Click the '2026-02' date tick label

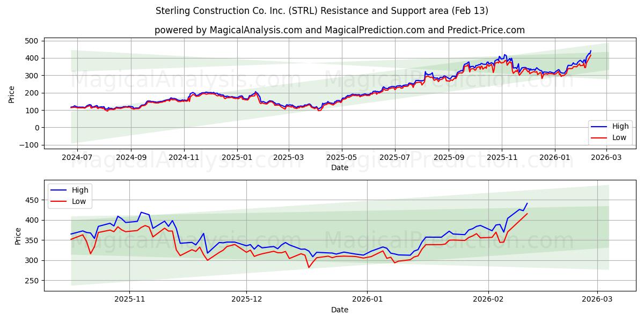(x=488, y=300)
